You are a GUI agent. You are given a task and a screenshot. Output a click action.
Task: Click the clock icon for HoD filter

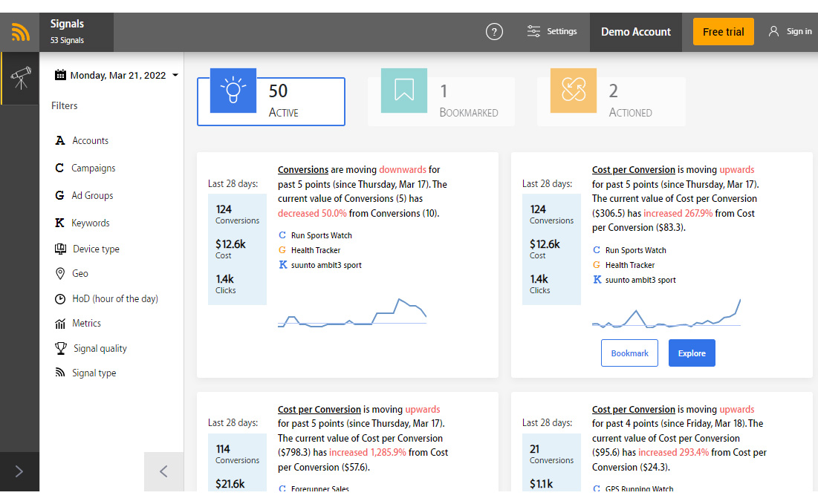point(60,298)
